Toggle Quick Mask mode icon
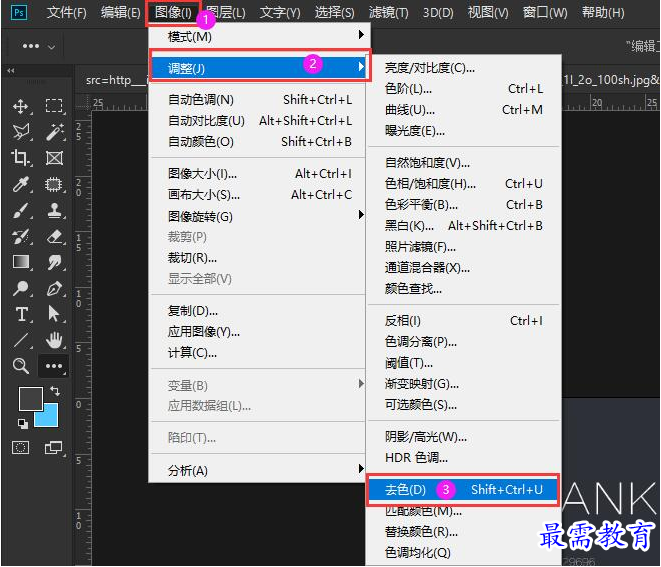Image resolution: width=661 pixels, height=567 pixels. click(x=21, y=447)
